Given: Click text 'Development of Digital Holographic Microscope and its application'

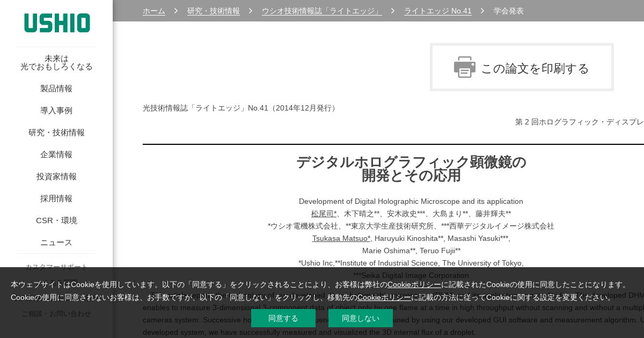Looking at the screenshot, I should pyautogui.click(x=411, y=201).
